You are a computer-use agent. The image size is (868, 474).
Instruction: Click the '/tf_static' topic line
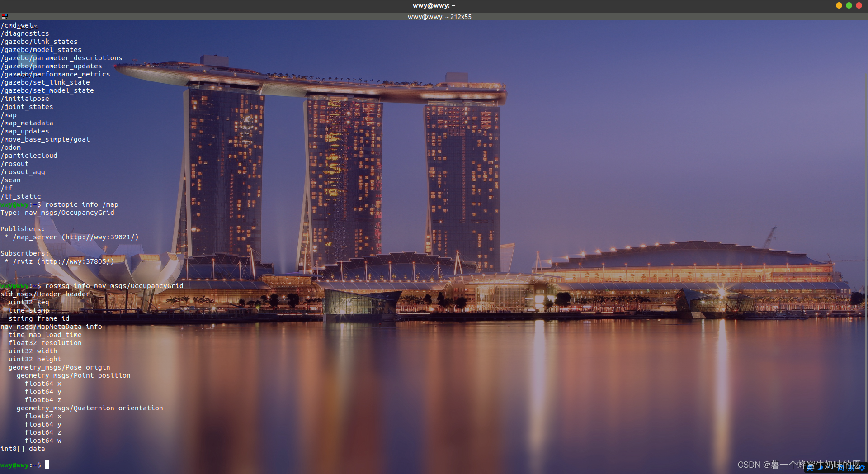point(21,196)
